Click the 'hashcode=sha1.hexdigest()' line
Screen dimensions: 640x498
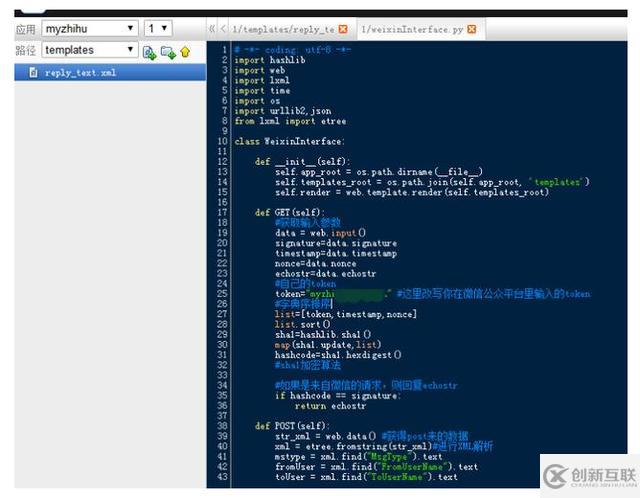tap(338, 355)
